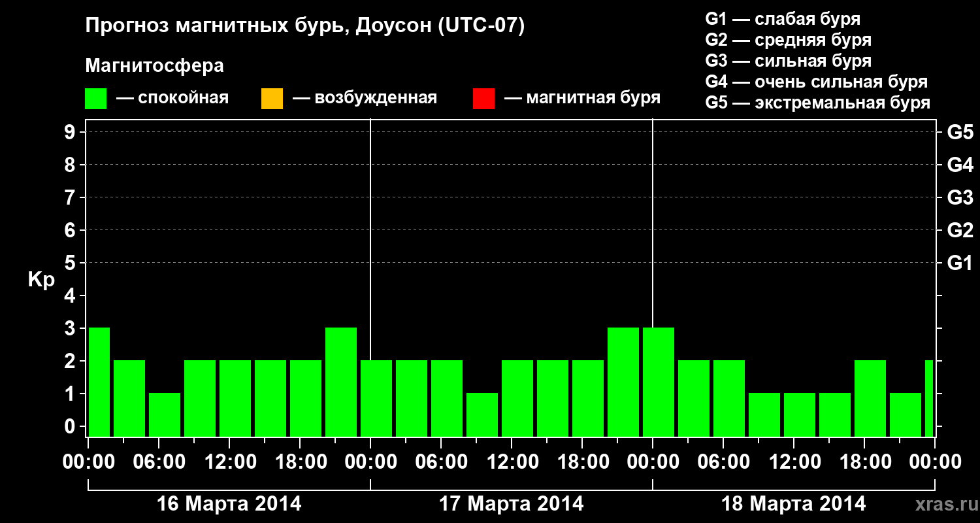This screenshot has height=523, width=980.
Task: Click the Kp 2 bar above 12:00 on 16 March
Action: coord(235,398)
